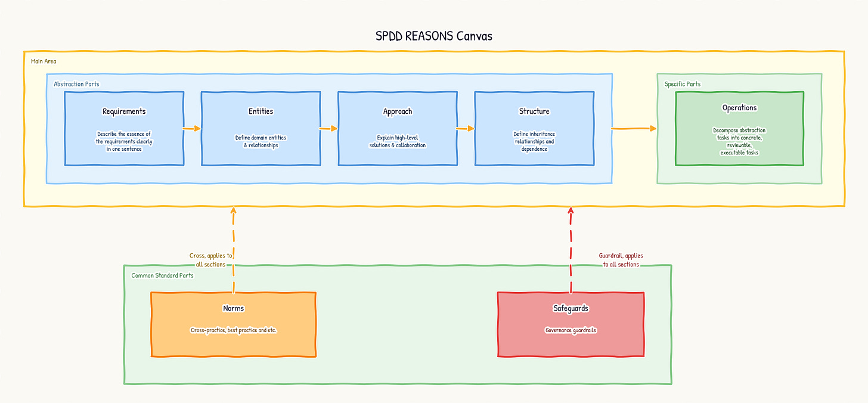This screenshot has width=868, height=403.
Task: Click the Common Standard Parts label
Action: click(x=162, y=275)
